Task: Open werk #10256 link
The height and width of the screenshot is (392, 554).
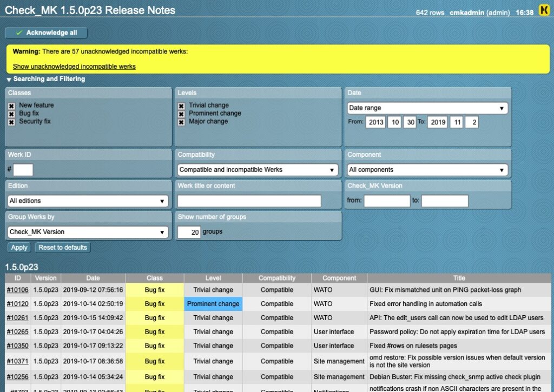Action: point(18,377)
